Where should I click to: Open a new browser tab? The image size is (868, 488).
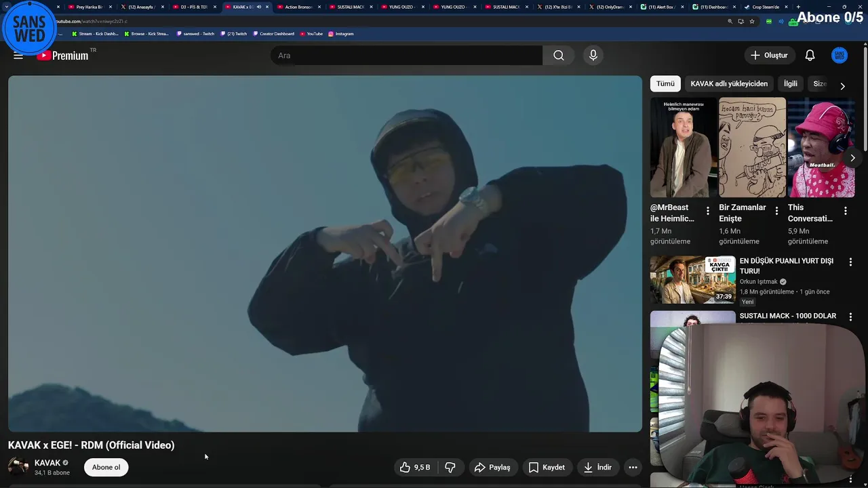point(798,7)
